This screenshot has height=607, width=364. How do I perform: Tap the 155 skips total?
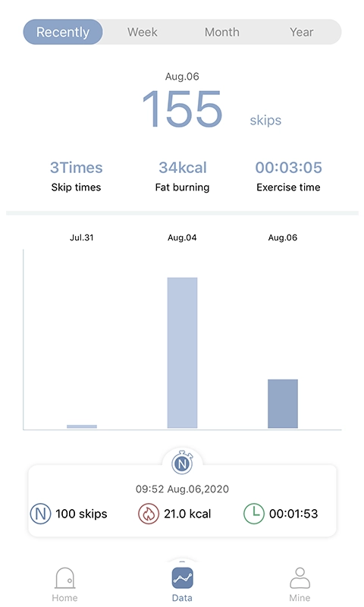point(212,109)
